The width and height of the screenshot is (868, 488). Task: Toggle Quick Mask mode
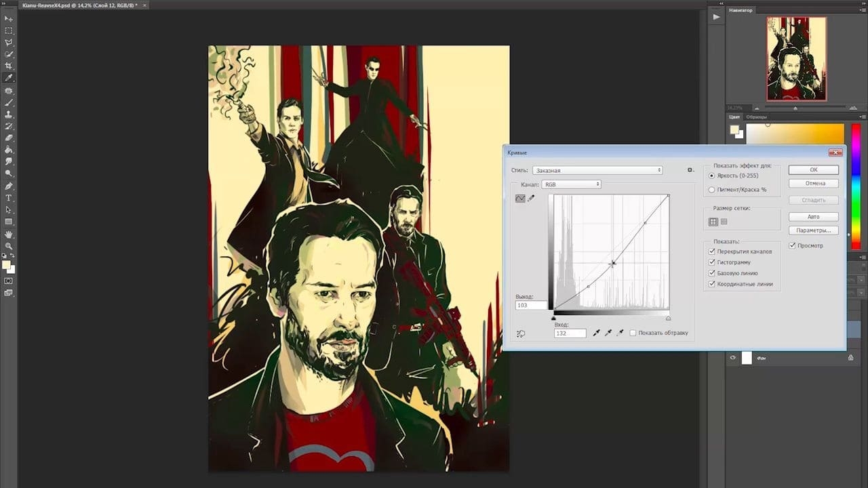(x=9, y=281)
